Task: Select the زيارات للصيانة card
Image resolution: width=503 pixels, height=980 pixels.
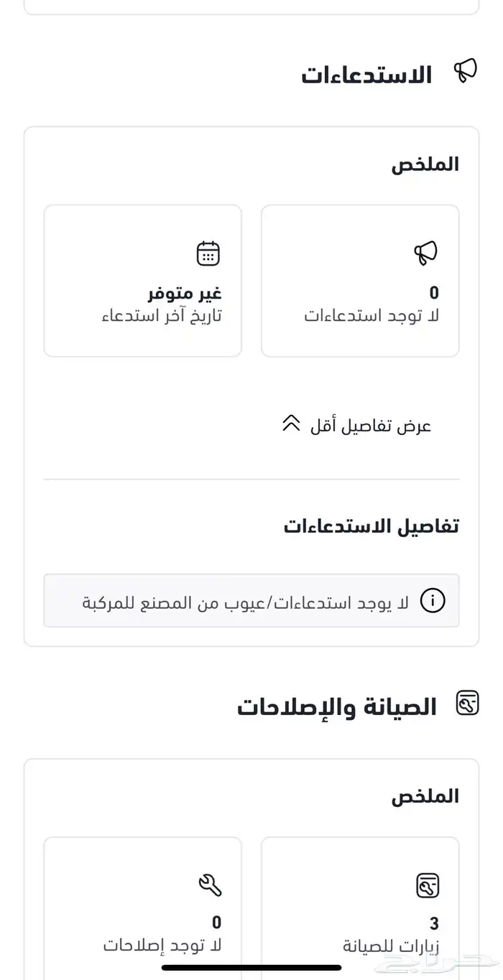Action: pyautogui.click(x=360, y=908)
